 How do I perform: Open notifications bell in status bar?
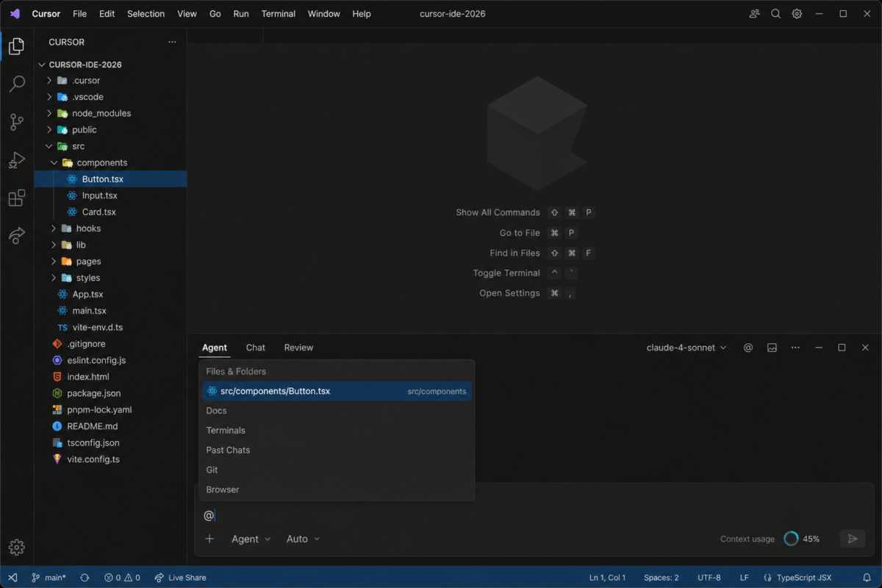[x=867, y=578]
